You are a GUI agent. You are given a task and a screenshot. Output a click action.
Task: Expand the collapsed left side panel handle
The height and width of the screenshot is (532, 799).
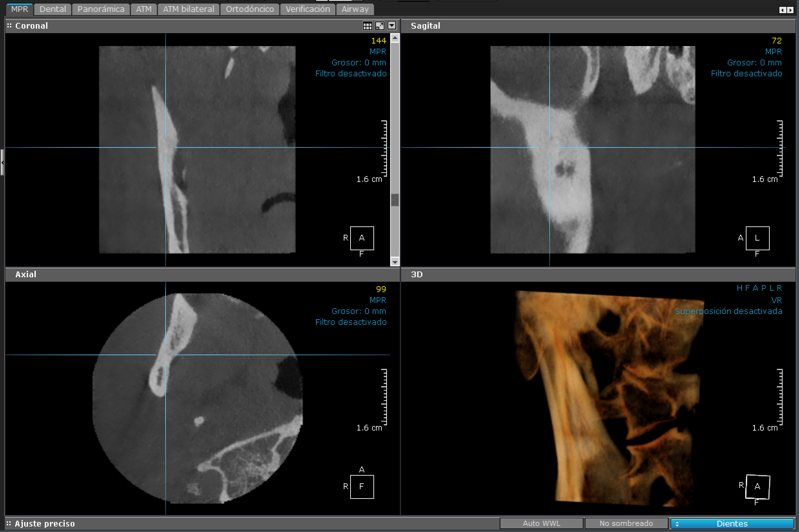point(2,163)
